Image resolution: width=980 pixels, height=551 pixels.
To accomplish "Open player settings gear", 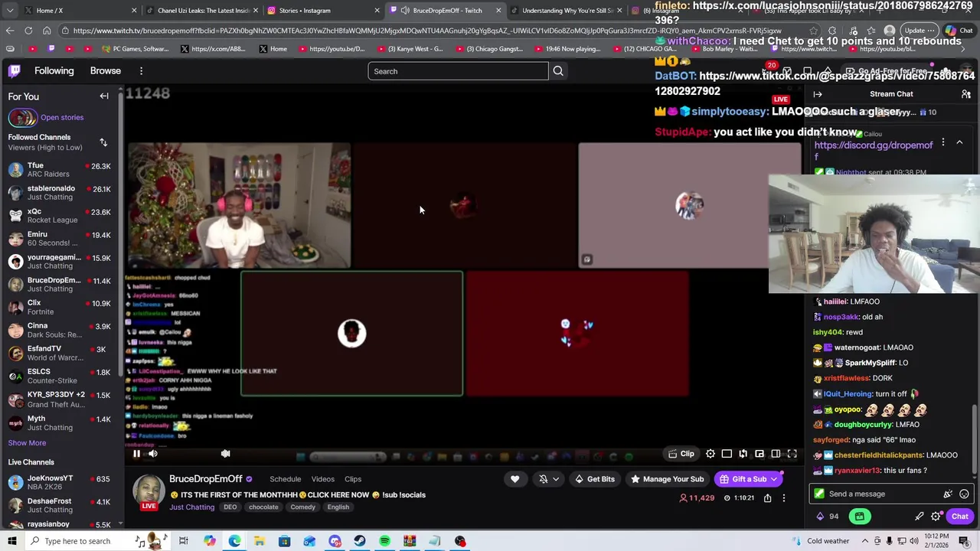I will tap(710, 454).
